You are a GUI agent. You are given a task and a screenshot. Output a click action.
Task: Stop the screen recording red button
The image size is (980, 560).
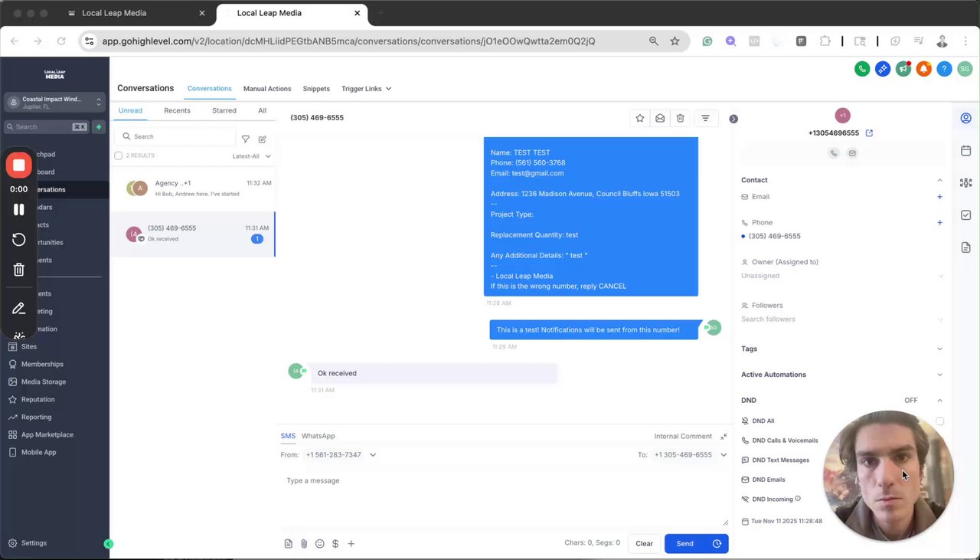pyautogui.click(x=19, y=165)
